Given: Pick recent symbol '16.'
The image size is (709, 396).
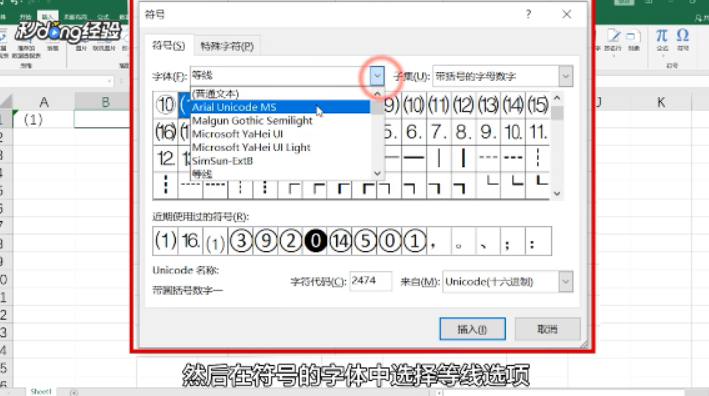Looking at the screenshot, I should (190, 241).
